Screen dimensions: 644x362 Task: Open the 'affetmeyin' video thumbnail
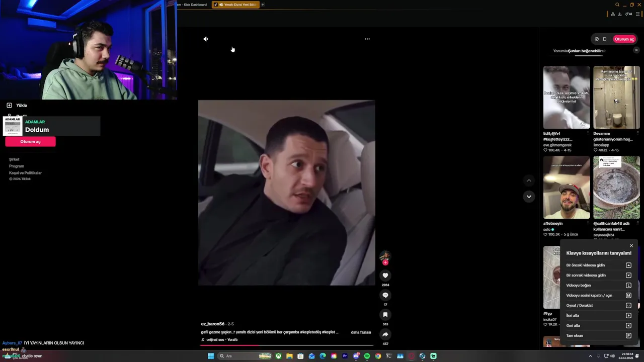pos(567,188)
